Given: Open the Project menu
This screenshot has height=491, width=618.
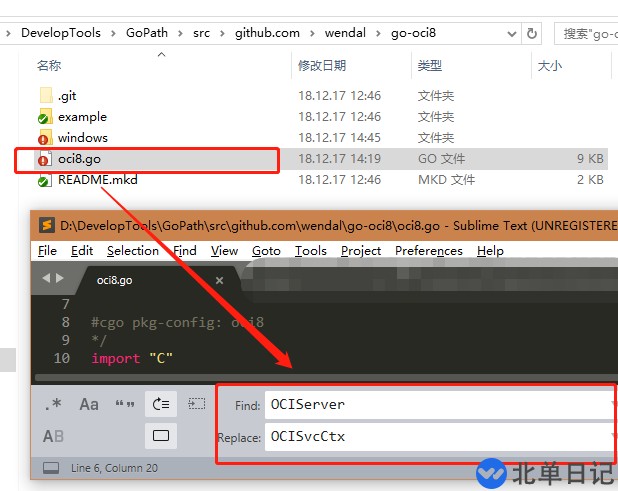Looking at the screenshot, I should [x=361, y=251].
